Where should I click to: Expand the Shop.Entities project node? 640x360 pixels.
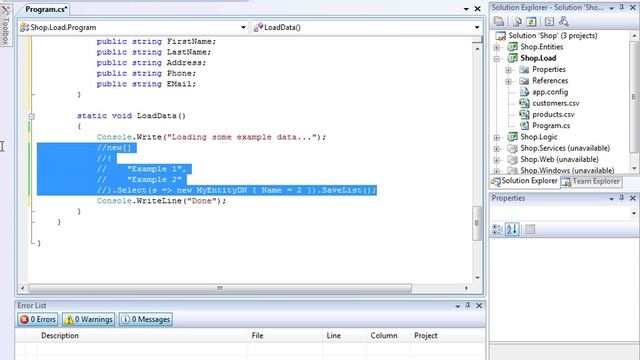pos(497,47)
